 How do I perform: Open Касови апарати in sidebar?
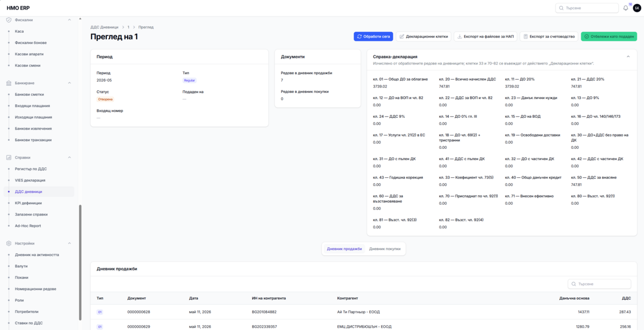39,54
